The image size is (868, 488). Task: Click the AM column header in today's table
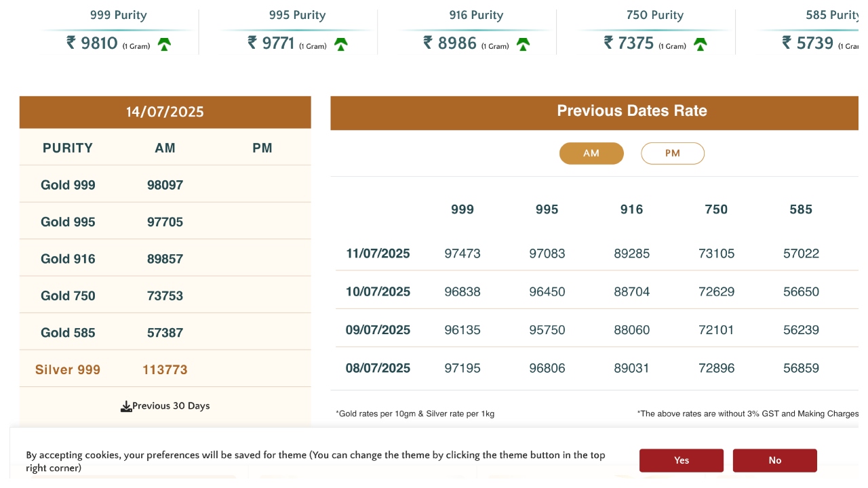click(165, 148)
